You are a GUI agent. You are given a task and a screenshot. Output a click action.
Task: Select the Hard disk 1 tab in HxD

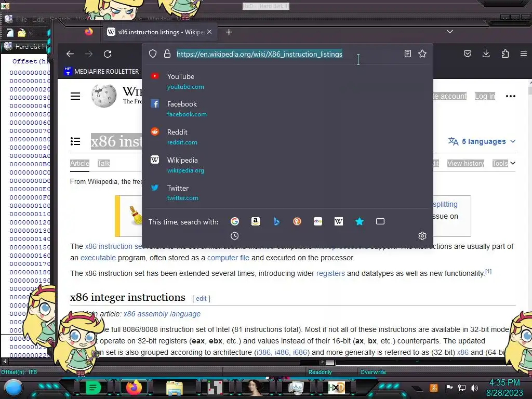pos(24,46)
